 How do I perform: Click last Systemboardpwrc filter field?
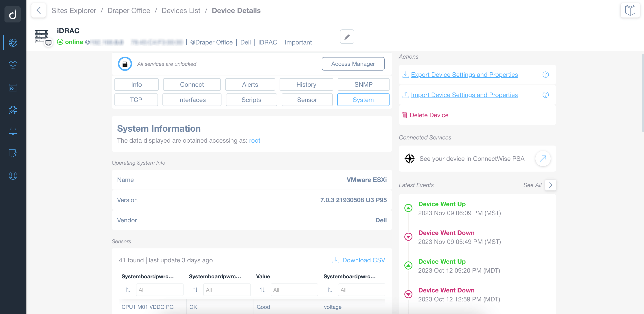[361, 290]
